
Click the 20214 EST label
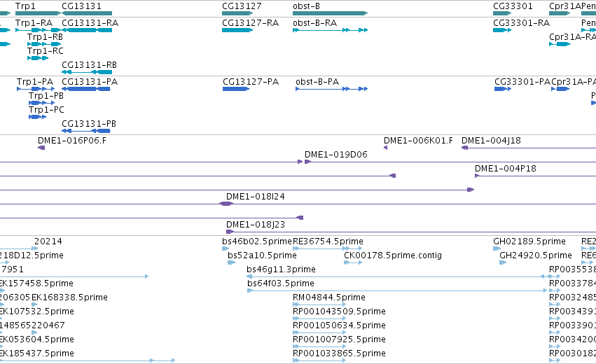pos(48,241)
